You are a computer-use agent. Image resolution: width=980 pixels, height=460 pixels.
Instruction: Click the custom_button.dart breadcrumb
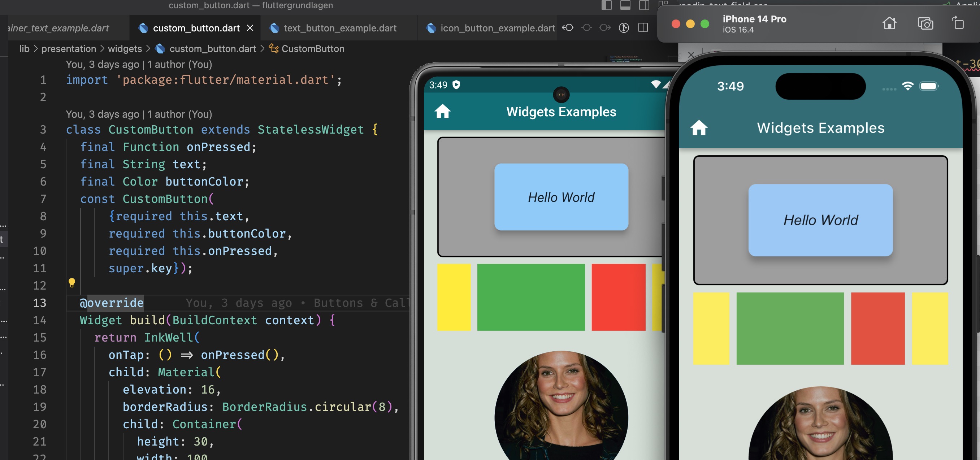pyautogui.click(x=206, y=49)
